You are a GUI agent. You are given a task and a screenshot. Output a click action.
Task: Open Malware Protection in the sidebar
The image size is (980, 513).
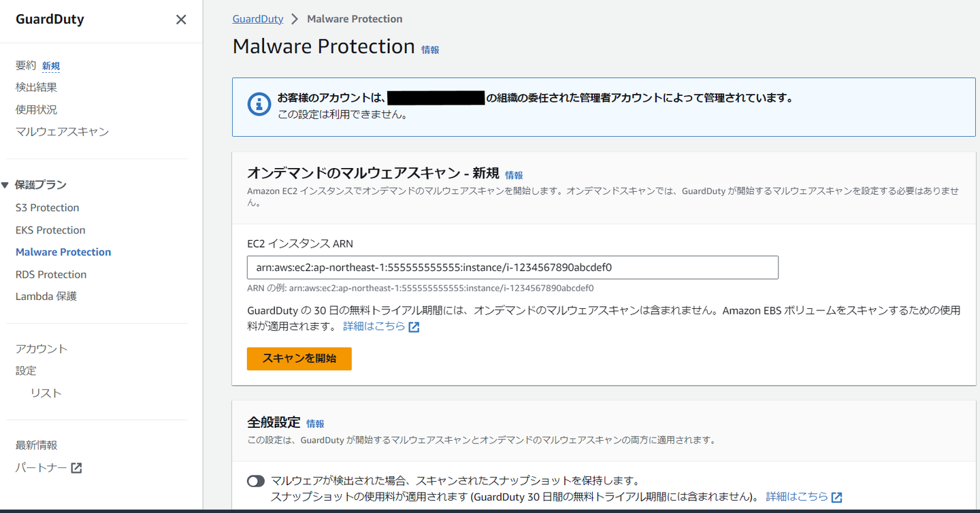click(x=63, y=252)
